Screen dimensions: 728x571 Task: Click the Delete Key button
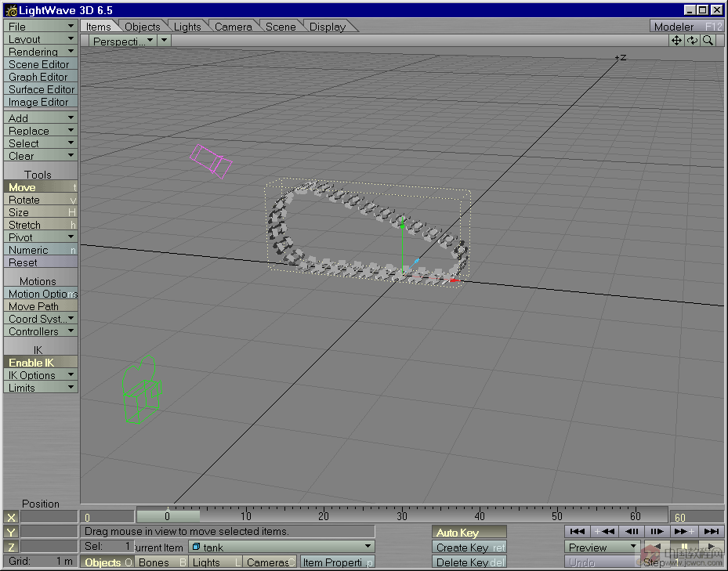pos(469,562)
